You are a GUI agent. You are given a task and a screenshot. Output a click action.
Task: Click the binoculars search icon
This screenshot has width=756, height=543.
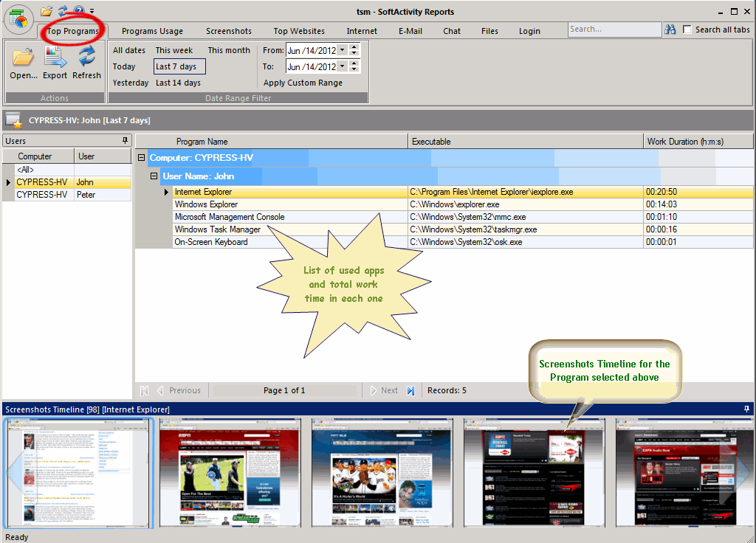[x=670, y=30]
